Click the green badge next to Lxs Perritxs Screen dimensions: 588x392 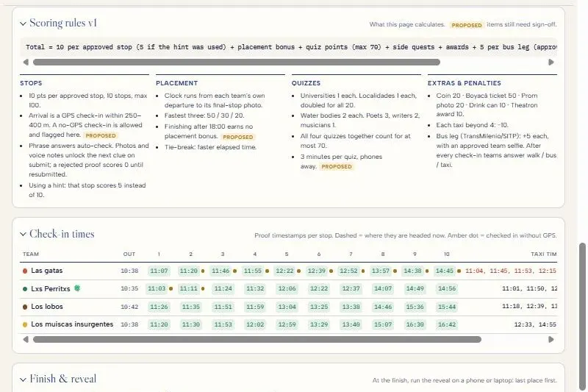point(77,288)
